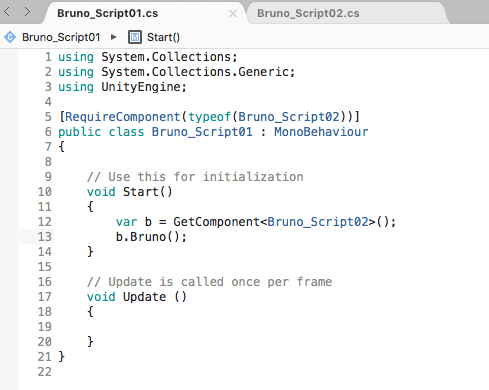Screen dimensions: 489x390
Task: Click the public keyword on line 6
Action: 79,132
